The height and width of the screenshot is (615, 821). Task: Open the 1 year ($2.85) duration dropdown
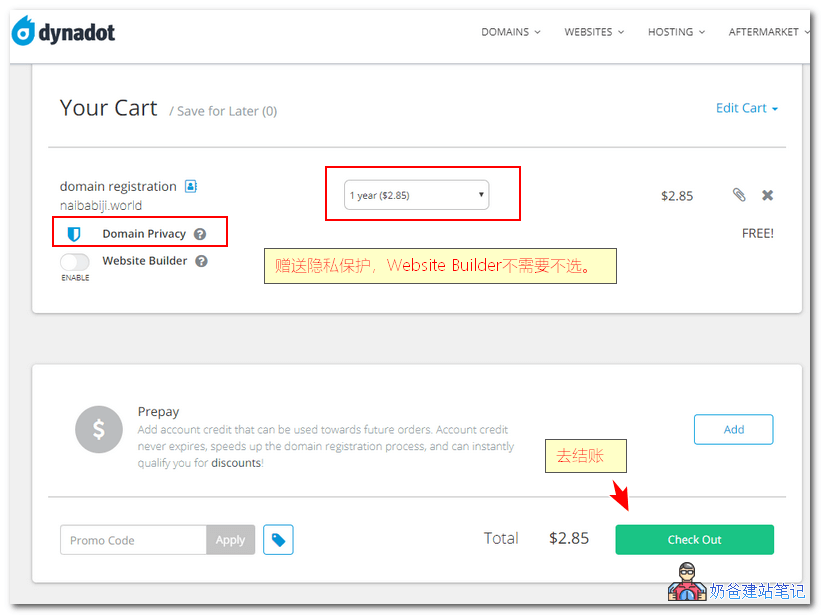click(x=416, y=195)
